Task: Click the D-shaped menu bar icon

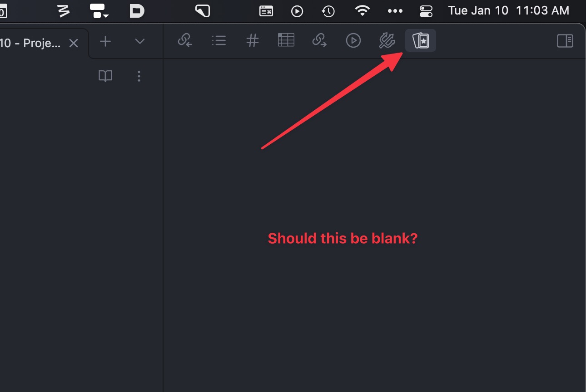Action: pyautogui.click(x=137, y=11)
